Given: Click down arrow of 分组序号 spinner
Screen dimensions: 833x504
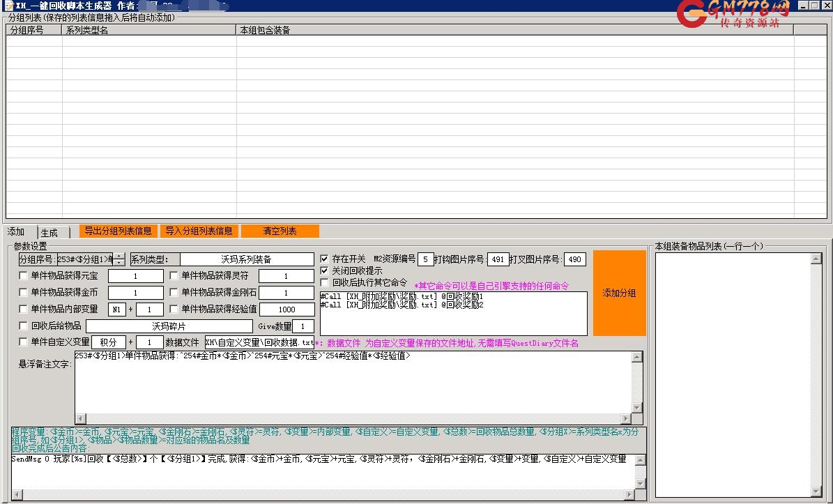Looking at the screenshot, I should tap(119, 262).
